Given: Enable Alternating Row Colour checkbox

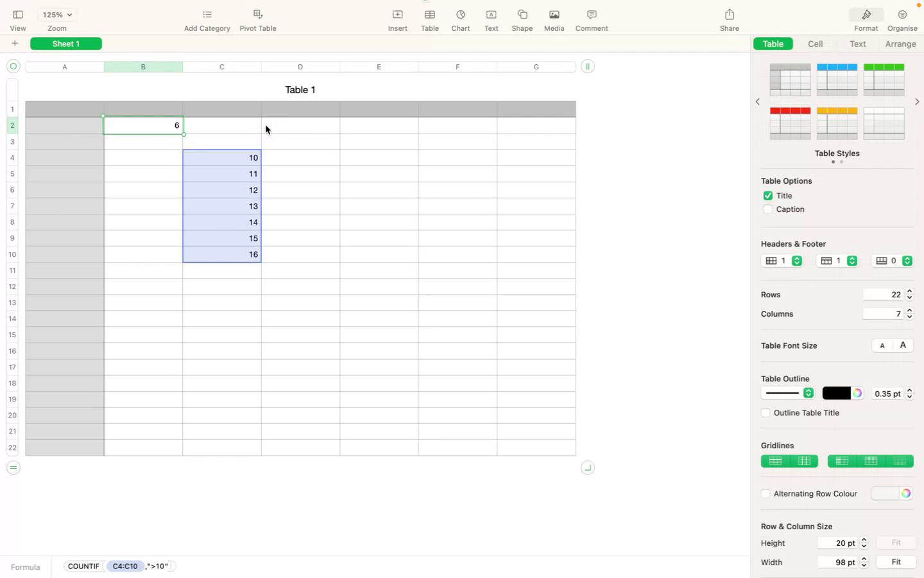Looking at the screenshot, I should [766, 494].
